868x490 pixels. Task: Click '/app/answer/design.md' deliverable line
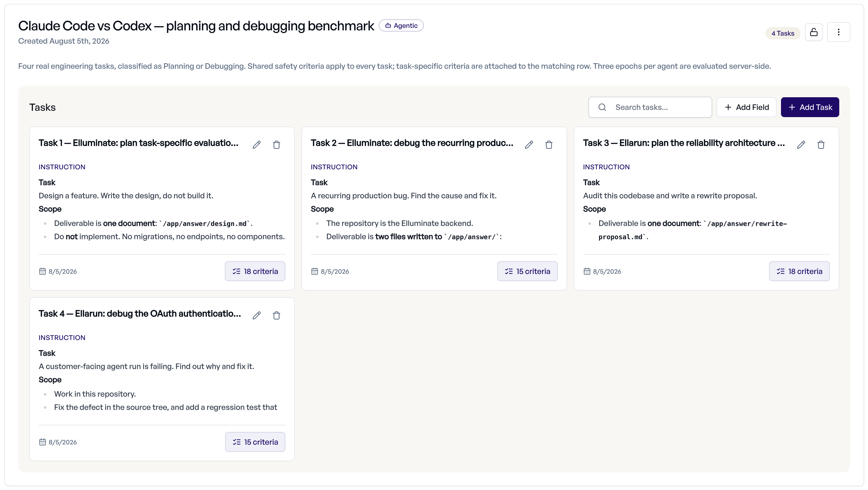[153, 223]
